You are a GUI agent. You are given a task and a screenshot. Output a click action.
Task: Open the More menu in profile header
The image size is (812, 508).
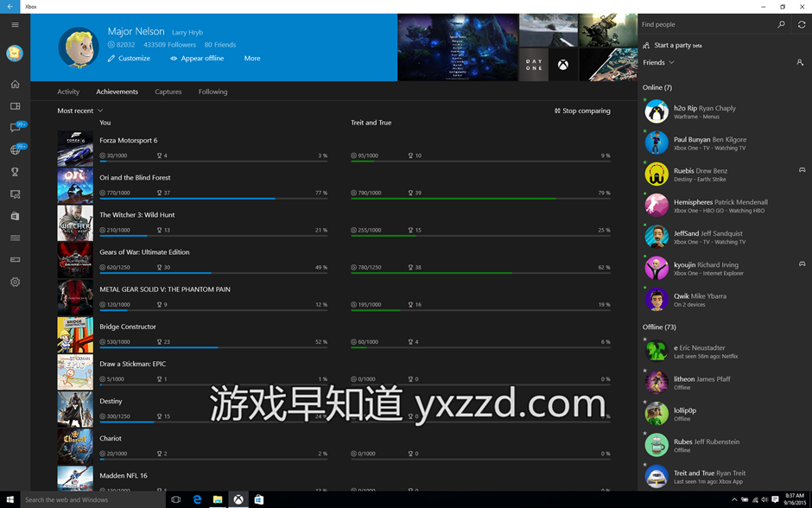click(252, 58)
